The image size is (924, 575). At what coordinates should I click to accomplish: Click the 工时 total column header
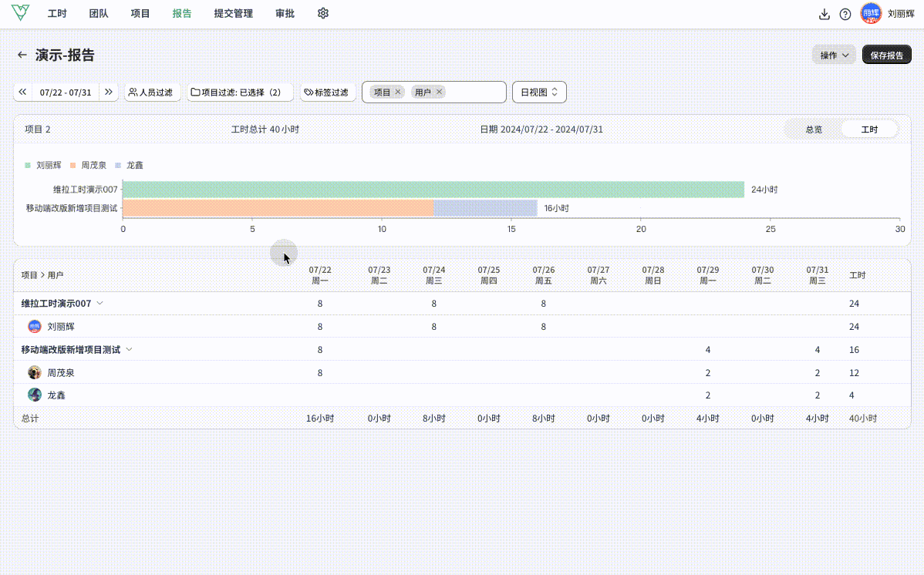pyautogui.click(x=858, y=275)
